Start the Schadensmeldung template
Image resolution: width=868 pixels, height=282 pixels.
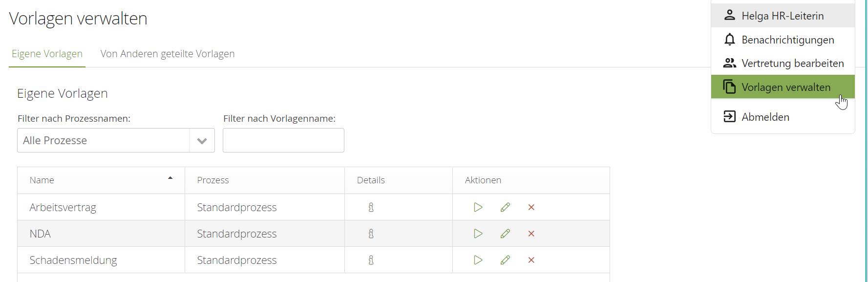point(478,260)
